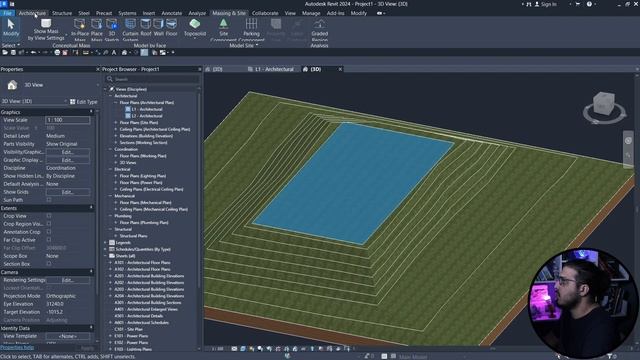Place a Parking Component
The image size is (640, 360).
point(251,29)
